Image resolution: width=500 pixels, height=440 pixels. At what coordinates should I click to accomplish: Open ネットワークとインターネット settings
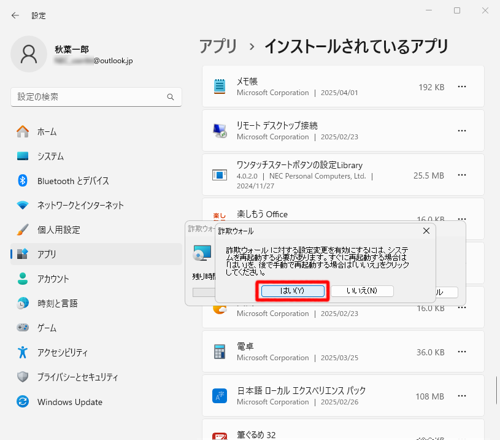pos(96,205)
